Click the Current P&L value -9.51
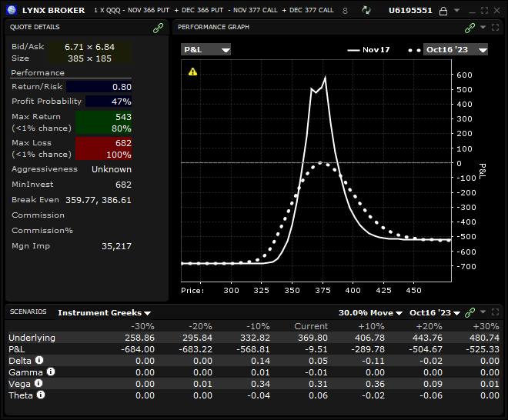Screen dimensions: 508x420 [316, 349]
